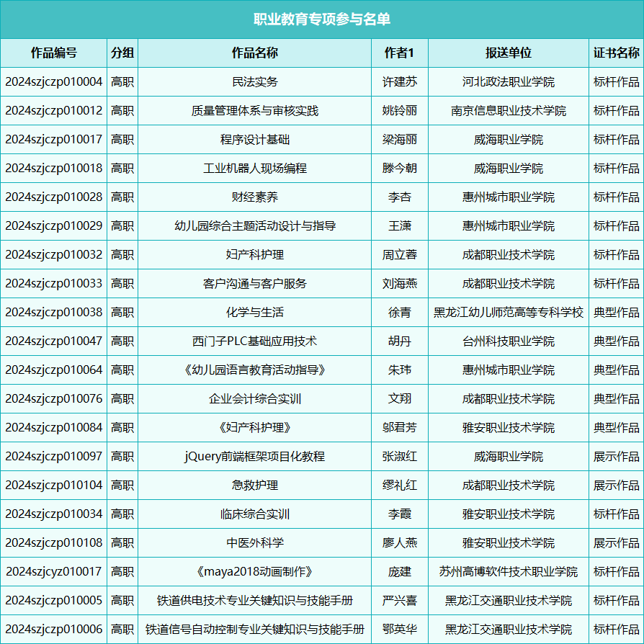The height and width of the screenshot is (644, 644).
Task: Click author name 姚铃丽
Action: pos(400,110)
